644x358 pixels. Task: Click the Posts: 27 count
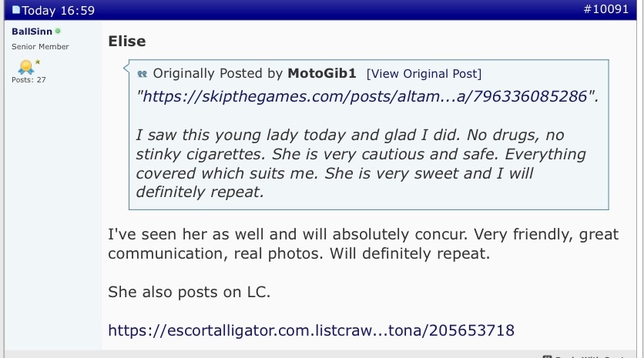point(29,80)
